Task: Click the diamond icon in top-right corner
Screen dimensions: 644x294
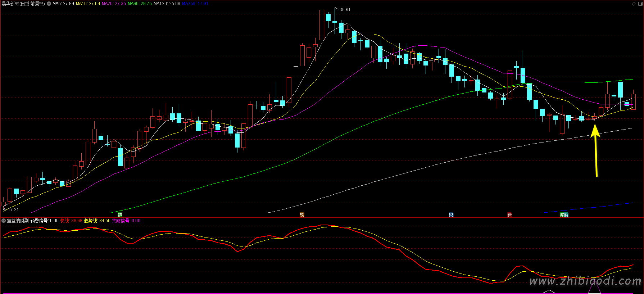Action: [634, 4]
